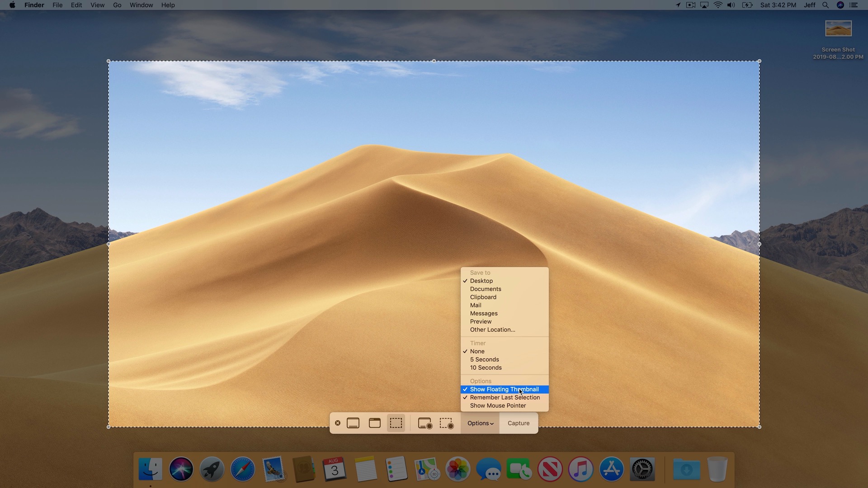868x488 pixels.
Task: Set the timer to 10 Seconds
Action: 486,367
